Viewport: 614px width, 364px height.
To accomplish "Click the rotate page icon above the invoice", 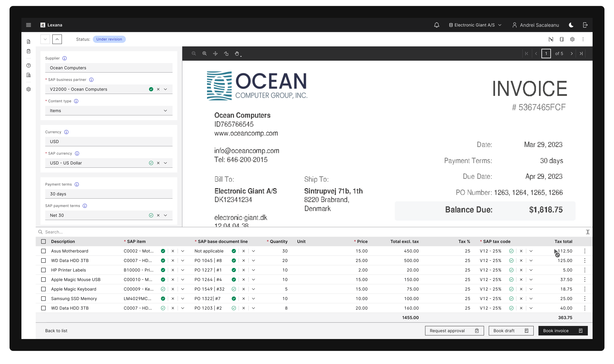I will (226, 54).
